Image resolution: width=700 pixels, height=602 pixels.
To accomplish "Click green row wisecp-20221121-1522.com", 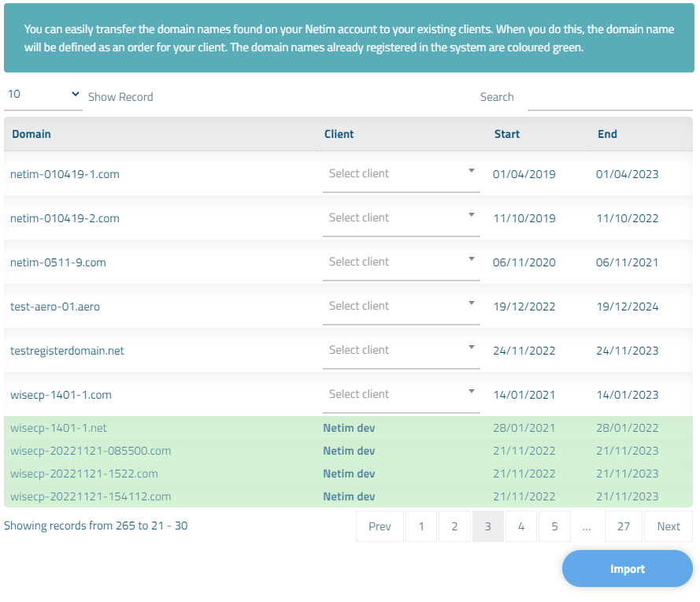I will [348, 474].
